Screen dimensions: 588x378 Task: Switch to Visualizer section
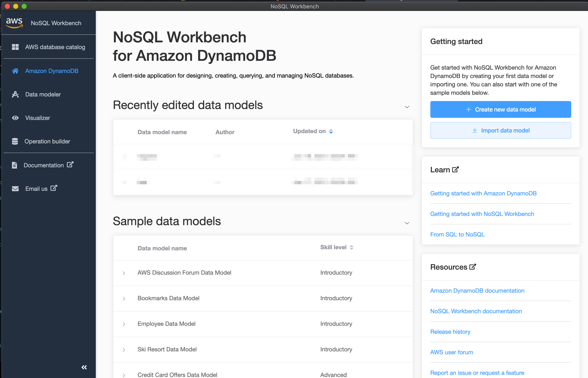pos(49,118)
